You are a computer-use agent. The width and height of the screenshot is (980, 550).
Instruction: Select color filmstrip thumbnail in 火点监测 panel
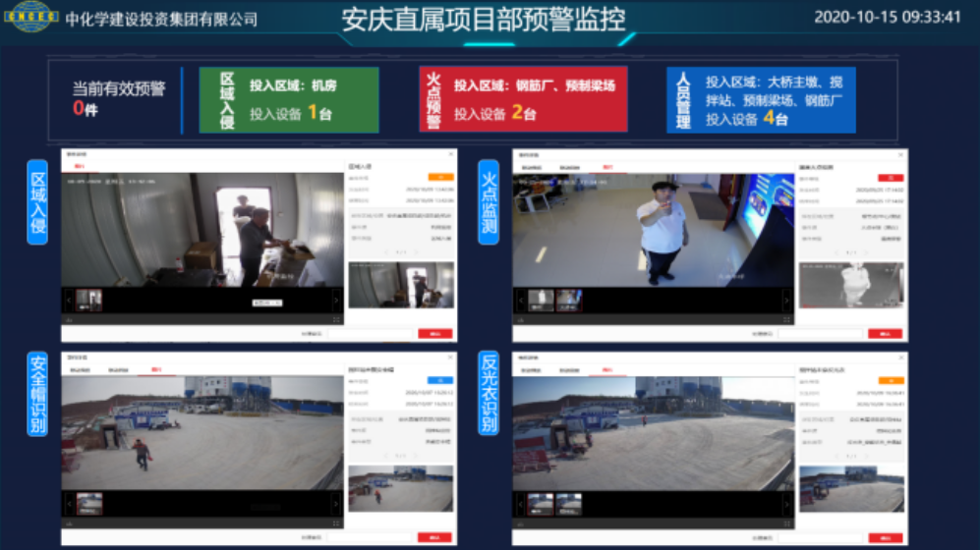point(569,301)
